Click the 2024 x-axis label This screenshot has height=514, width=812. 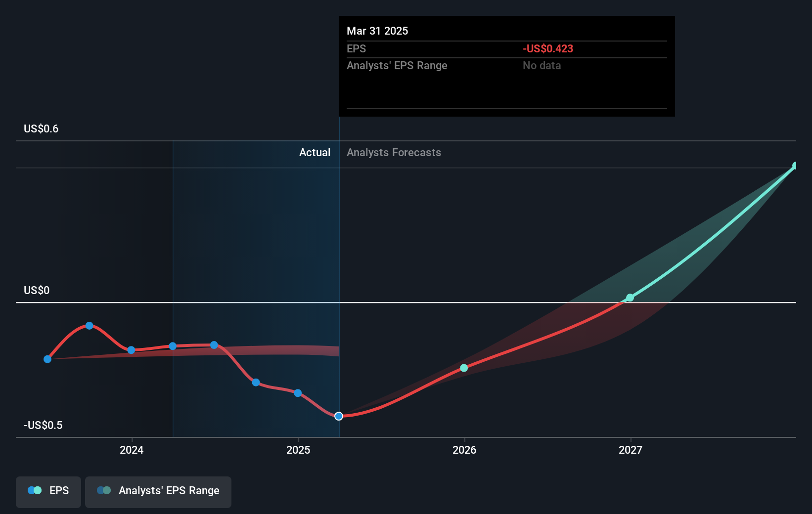(132, 450)
